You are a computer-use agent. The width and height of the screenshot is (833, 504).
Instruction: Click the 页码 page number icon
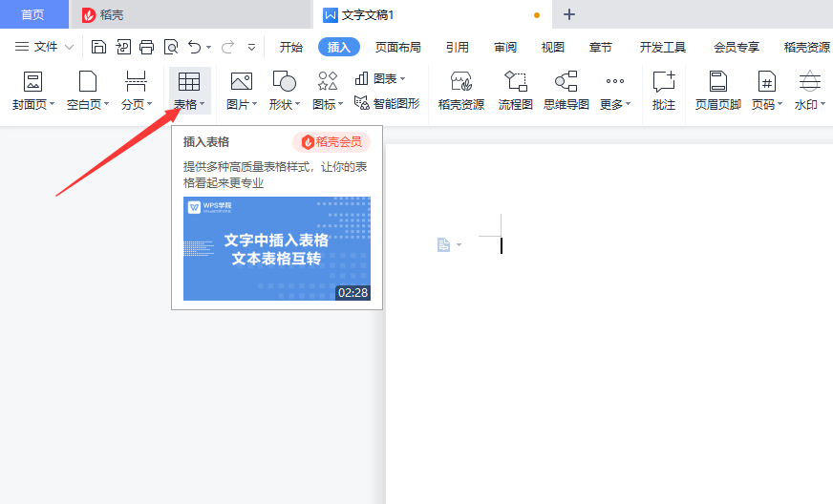(x=766, y=81)
